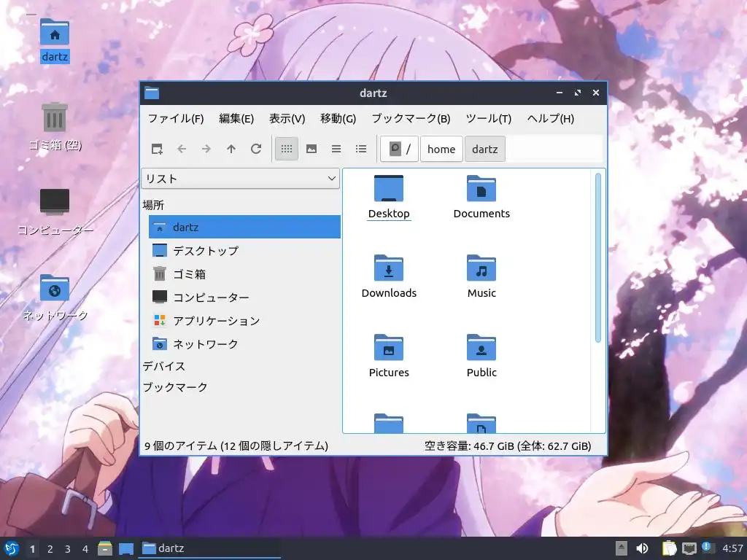Screen dimensions: 747x560
Task: Select dartz in the places sidebar
Action: pos(244,227)
